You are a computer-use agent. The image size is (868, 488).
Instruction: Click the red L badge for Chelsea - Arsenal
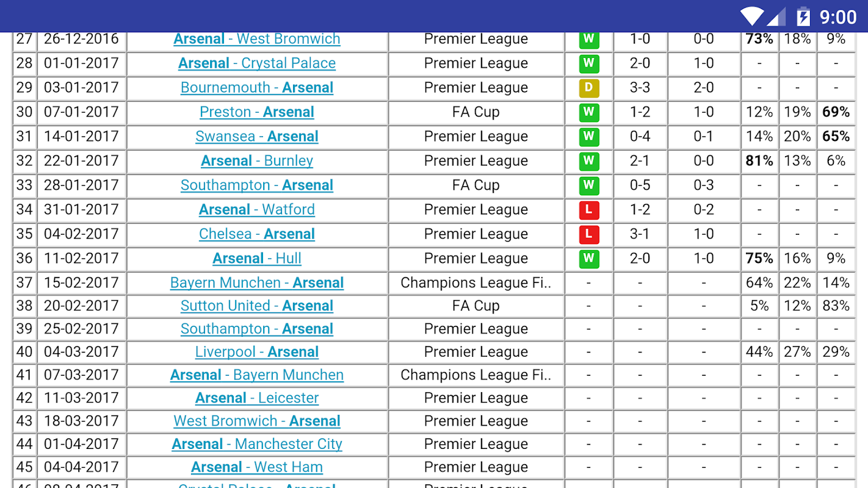coord(588,234)
